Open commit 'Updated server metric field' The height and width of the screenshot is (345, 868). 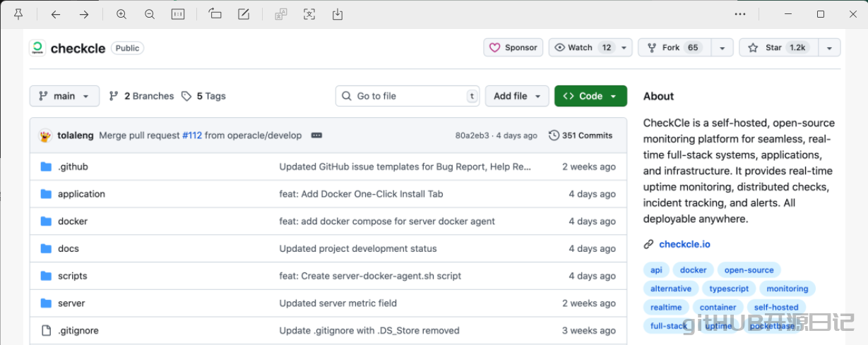pyautogui.click(x=338, y=303)
